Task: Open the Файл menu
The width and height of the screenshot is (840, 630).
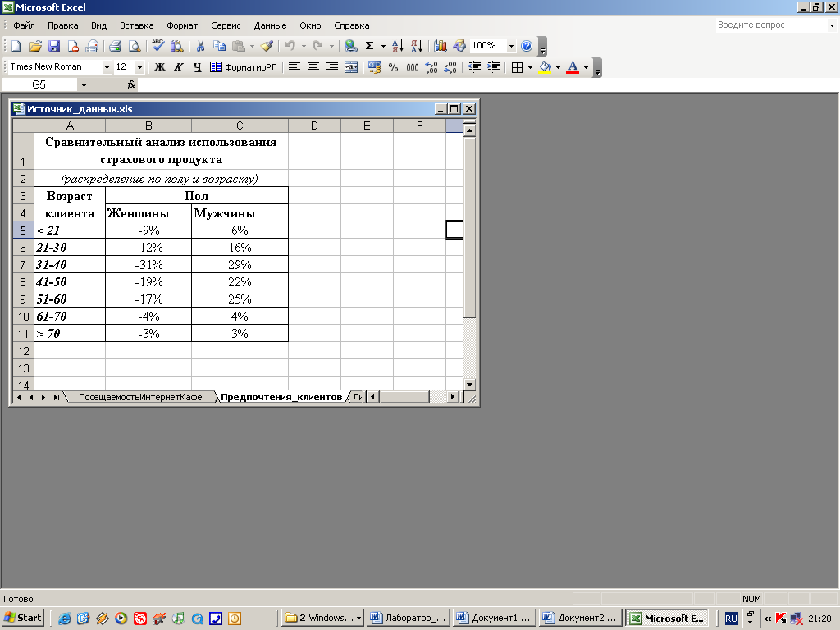Action: click(x=24, y=25)
